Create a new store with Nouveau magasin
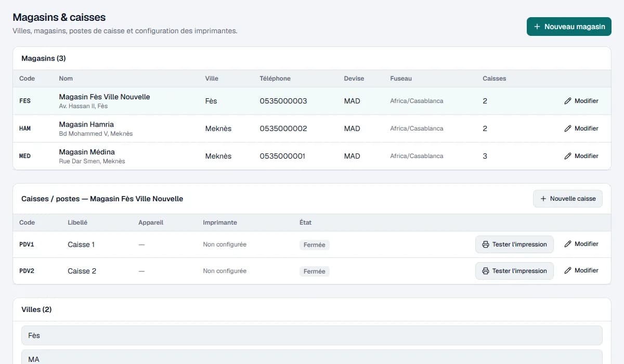The width and height of the screenshot is (624, 364). click(569, 27)
